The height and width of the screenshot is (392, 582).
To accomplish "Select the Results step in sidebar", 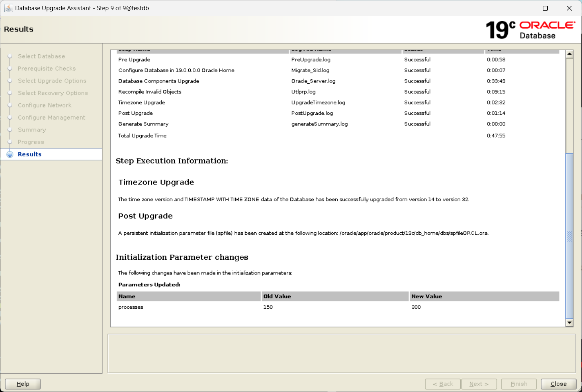I will coord(29,154).
